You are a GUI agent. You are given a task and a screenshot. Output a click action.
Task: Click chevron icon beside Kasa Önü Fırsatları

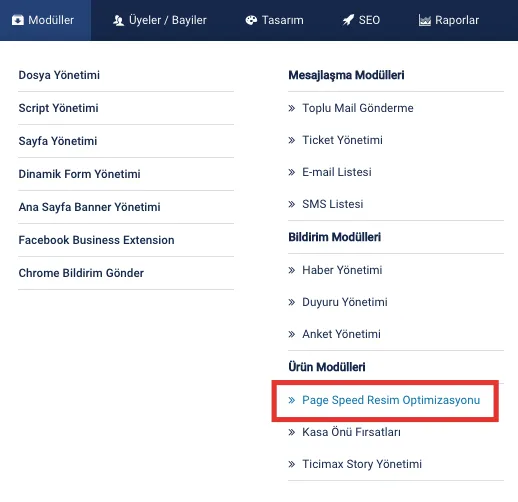coord(292,432)
